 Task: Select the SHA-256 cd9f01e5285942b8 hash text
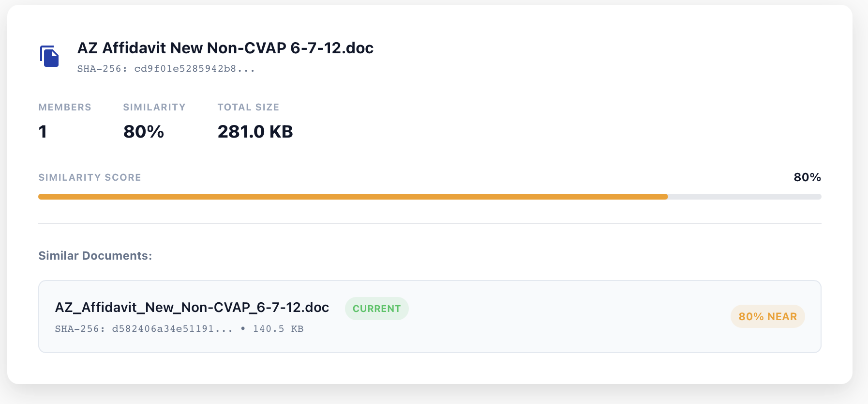(166, 69)
